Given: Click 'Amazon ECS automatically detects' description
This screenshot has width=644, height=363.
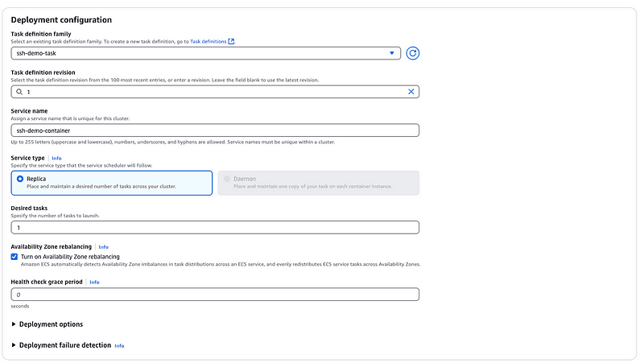Looking at the screenshot, I should [221, 265].
